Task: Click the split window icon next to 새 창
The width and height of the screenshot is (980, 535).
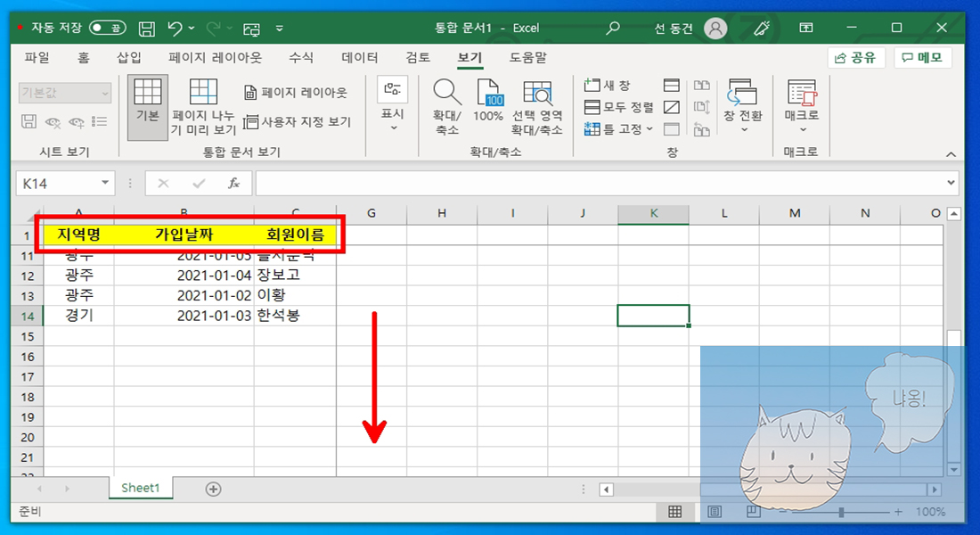Action: [x=672, y=85]
